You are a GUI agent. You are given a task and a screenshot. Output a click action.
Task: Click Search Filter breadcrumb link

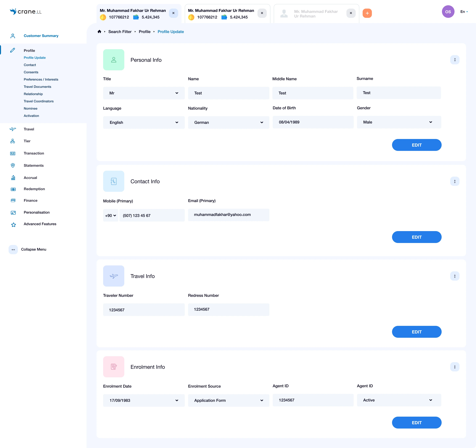click(120, 32)
